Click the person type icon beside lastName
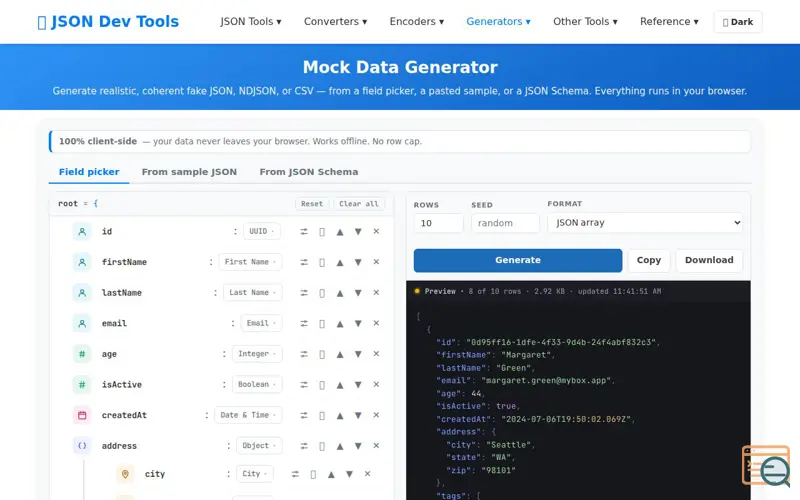The height and width of the screenshot is (500, 800). coord(82,293)
